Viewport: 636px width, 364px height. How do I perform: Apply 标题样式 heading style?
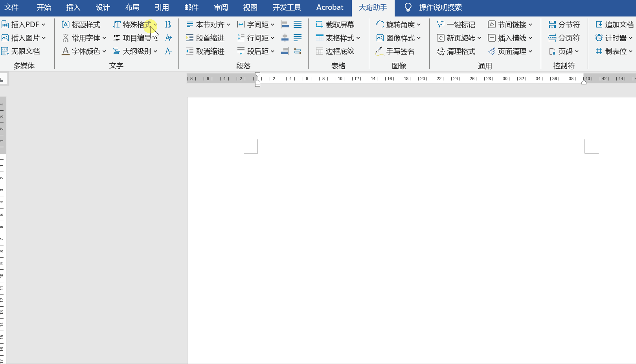point(81,25)
